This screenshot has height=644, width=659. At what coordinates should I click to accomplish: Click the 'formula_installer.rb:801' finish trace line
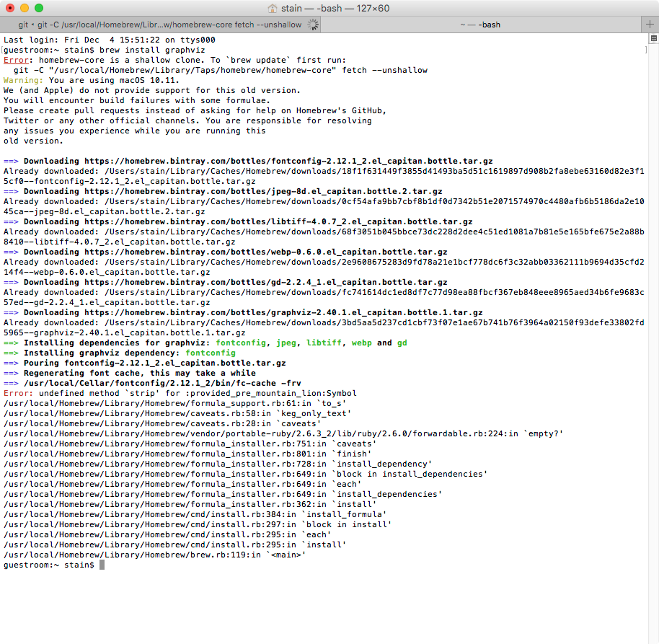[x=187, y=454]
